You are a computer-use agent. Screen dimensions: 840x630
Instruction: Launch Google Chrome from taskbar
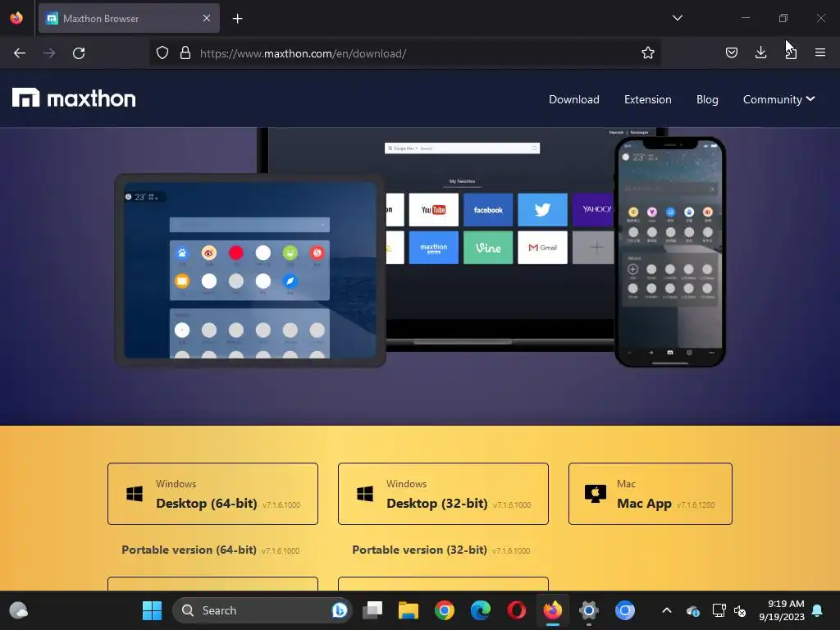tap(444, 610)
